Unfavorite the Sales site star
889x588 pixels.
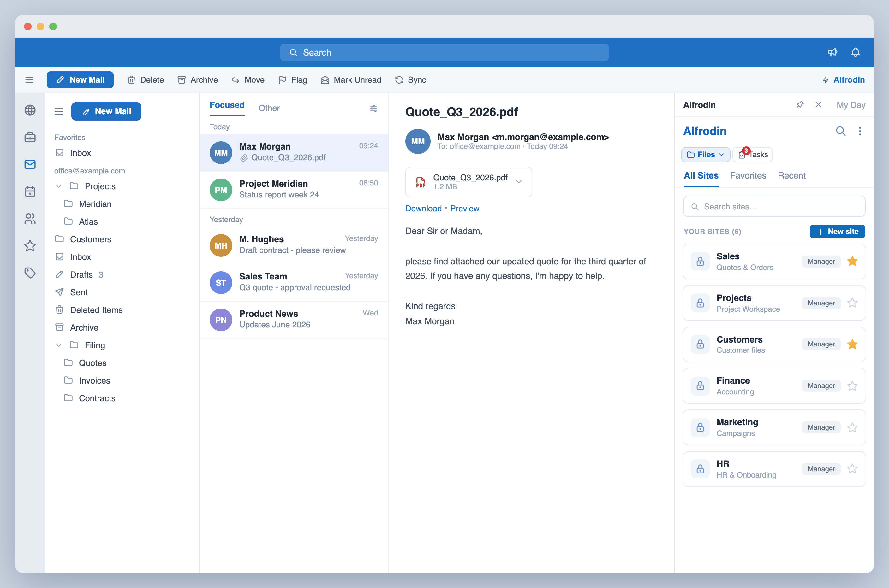[x=852, y=262]
